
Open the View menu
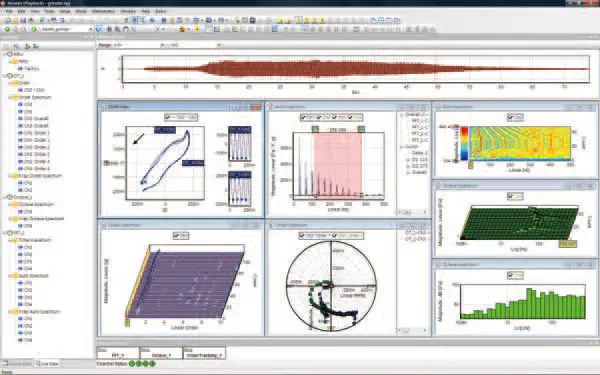pos(35,11)
